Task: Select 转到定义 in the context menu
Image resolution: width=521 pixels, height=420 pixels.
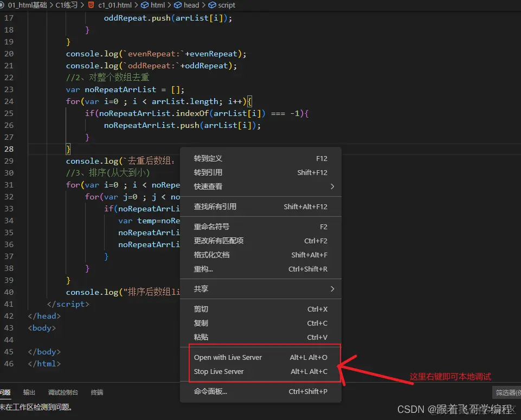Action: coord(260,158)
